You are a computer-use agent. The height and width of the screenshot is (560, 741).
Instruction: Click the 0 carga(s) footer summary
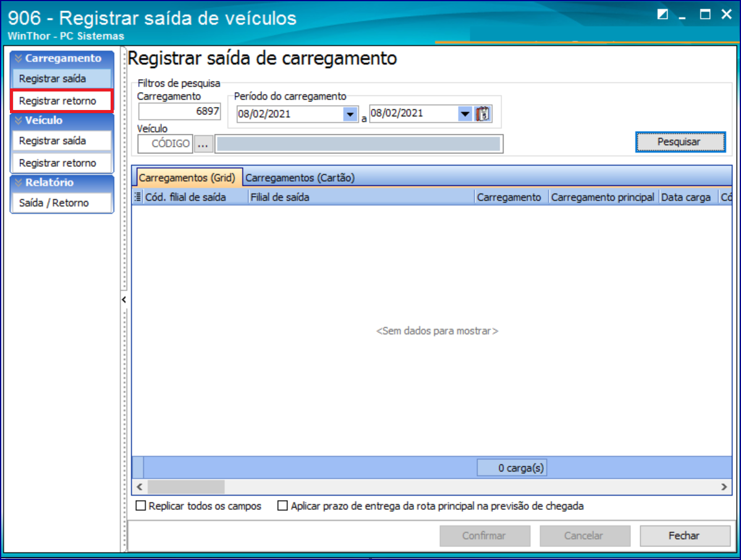[512, 468]
